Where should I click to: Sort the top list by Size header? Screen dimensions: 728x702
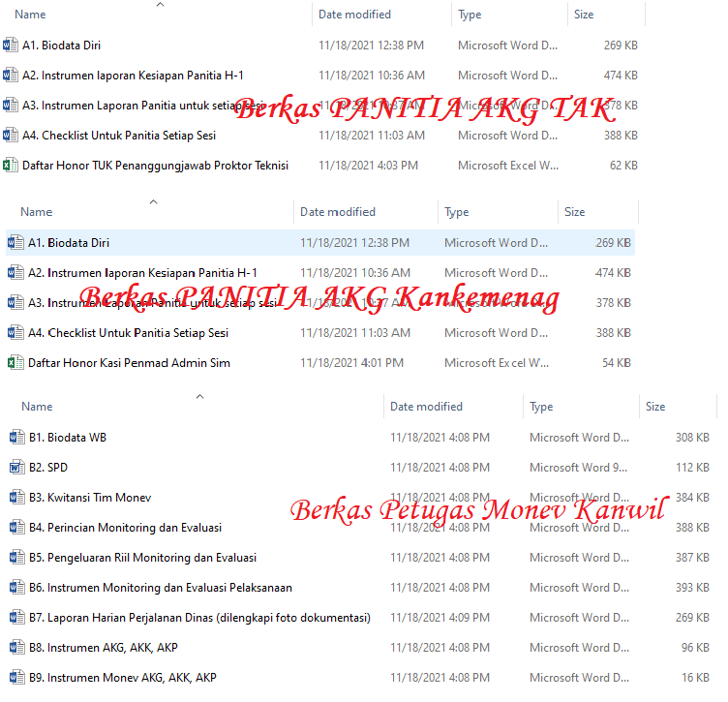coord(584,15)
